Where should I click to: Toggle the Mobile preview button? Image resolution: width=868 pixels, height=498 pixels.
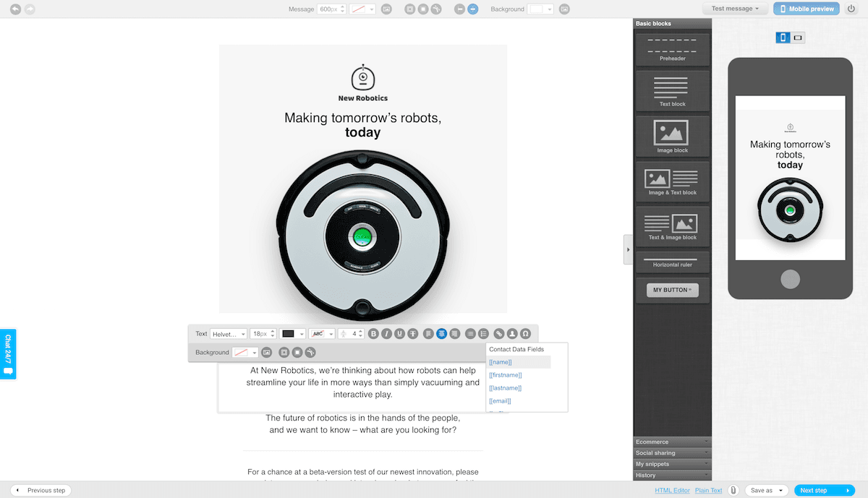(x=807, y=9)
